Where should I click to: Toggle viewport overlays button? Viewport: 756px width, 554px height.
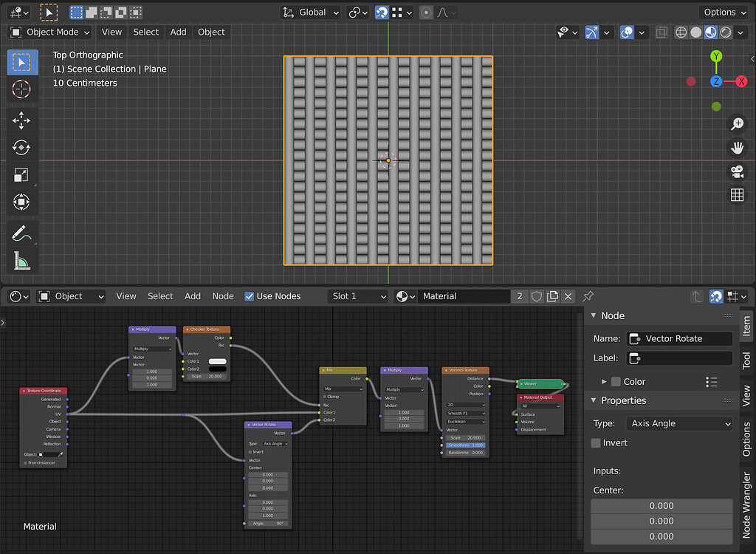tap(627, 33)
